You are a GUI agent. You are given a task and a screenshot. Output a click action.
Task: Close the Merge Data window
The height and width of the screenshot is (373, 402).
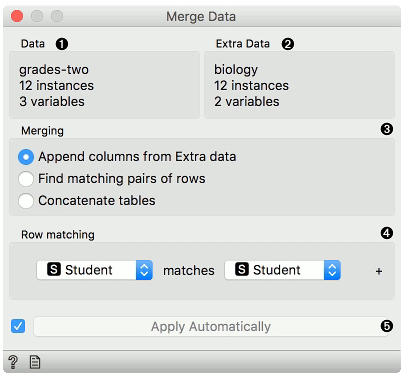coord(17,16)
